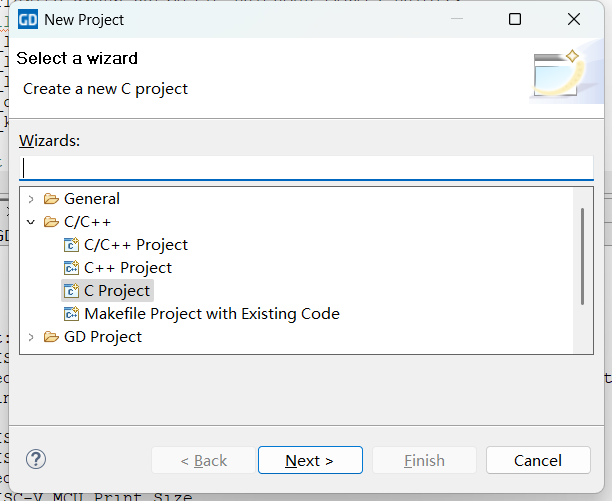
Task: Maximize the New Project dialog
Action: coord(515,19)
